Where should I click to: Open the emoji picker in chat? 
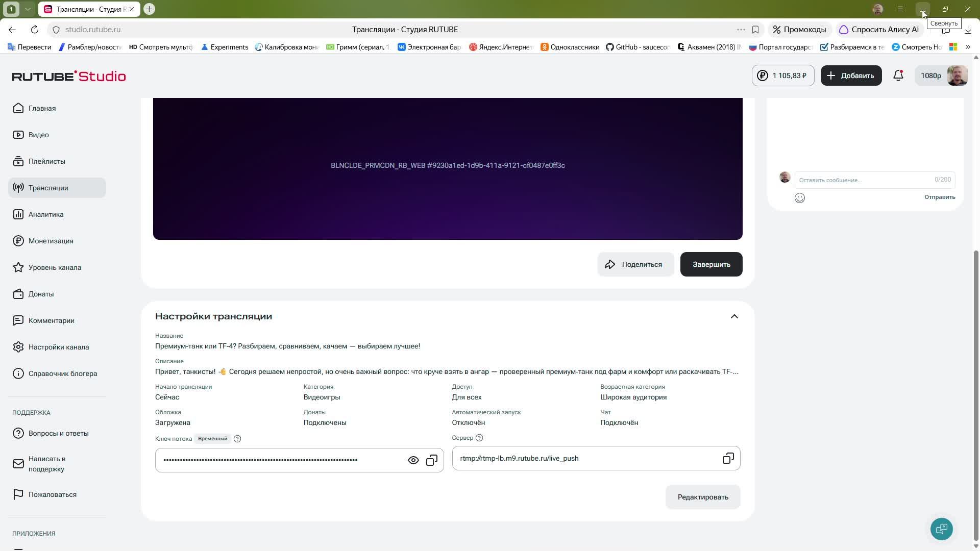coord(800,198)
